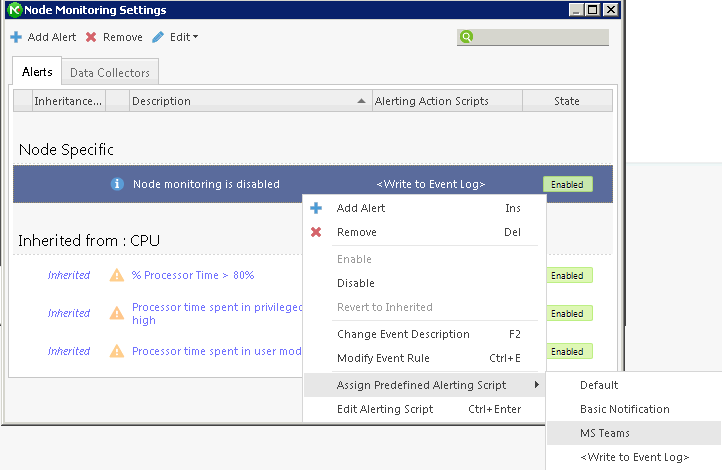Click the warning icon beside % Processor Time > 80%
Image resolution: width=722 pixels, height=470 pixels.
tap(117, 275)
